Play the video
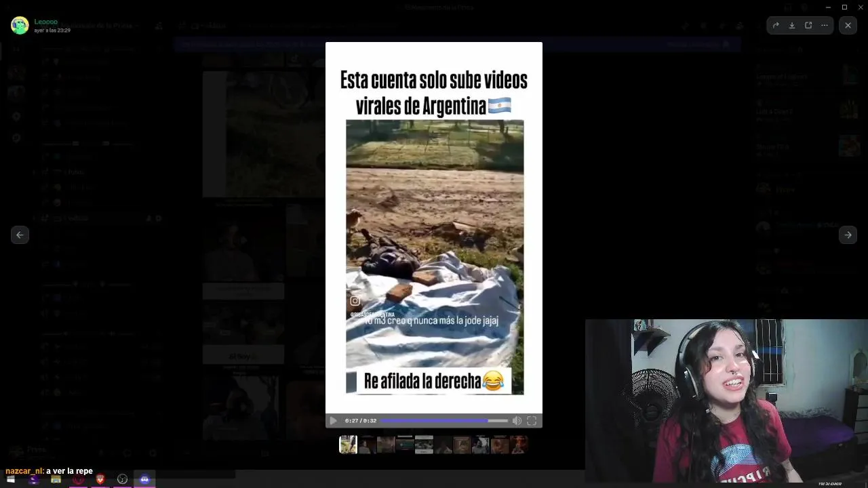Image resolution: width=868 pixels, height=488 pixels. point(333,421)
